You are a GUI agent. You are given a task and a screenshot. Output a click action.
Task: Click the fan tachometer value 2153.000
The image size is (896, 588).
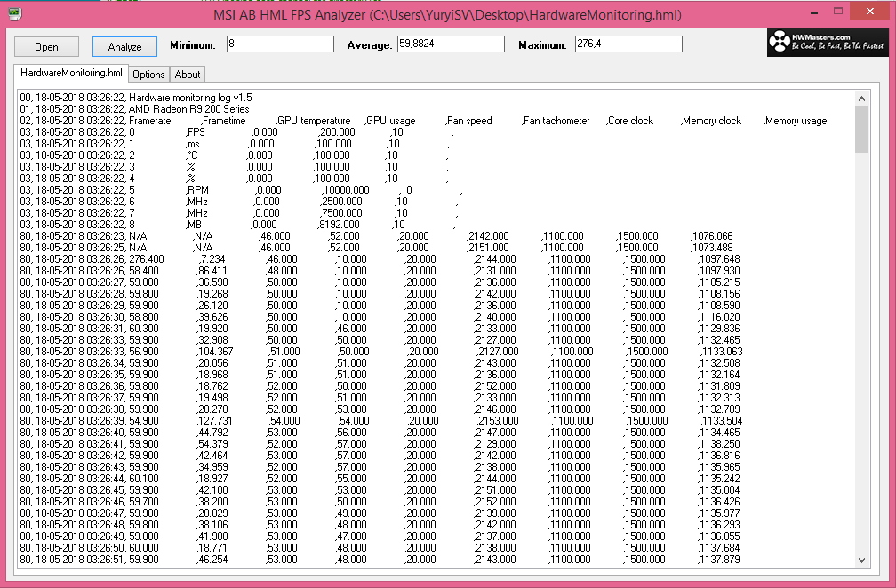[x=499, y=421]
